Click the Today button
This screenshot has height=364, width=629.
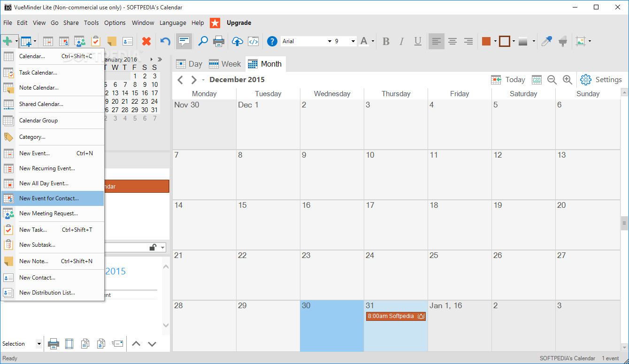508,80
